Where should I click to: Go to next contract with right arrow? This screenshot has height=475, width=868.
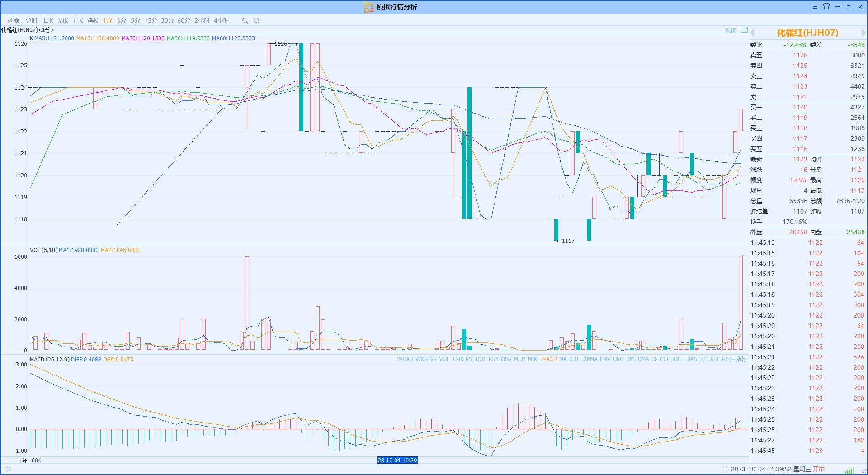click(863, 33)
